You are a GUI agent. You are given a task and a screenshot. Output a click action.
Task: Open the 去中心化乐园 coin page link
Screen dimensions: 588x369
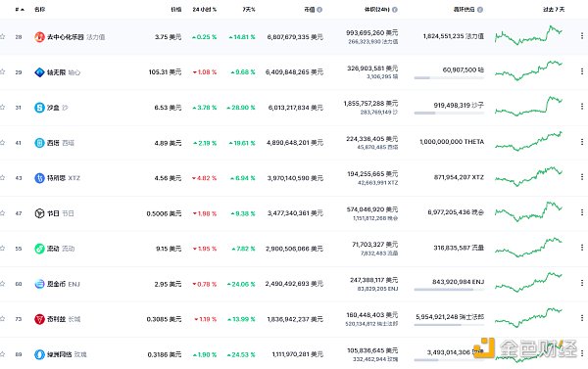pos(66,37)
